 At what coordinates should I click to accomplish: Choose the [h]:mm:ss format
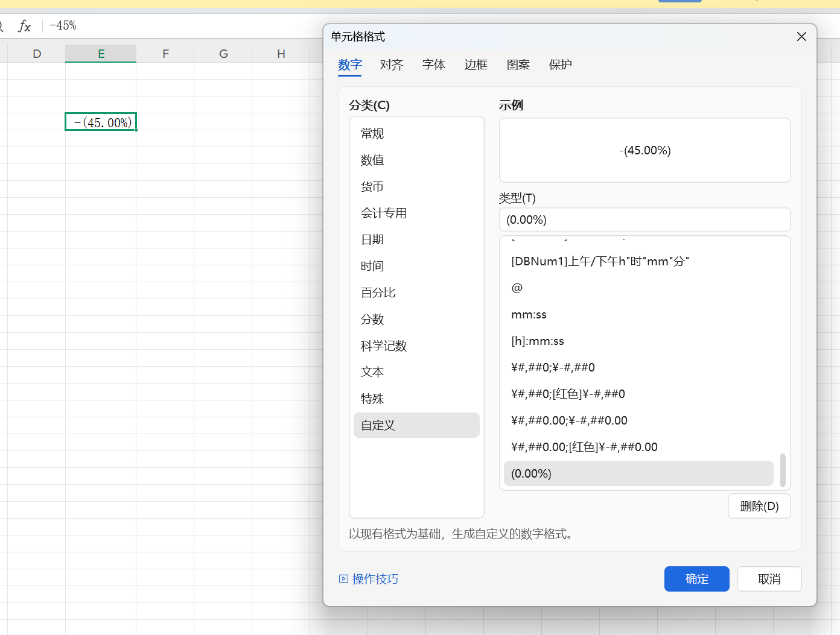tap(638, 341)
